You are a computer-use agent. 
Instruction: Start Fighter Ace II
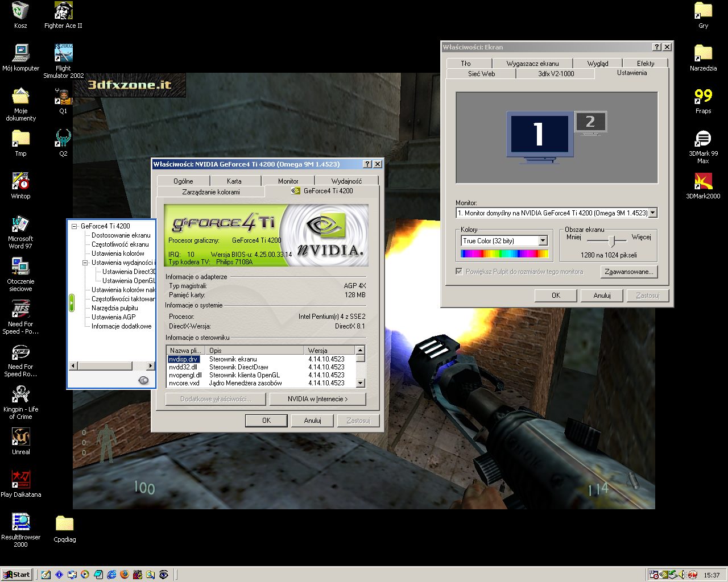(63, 10)
